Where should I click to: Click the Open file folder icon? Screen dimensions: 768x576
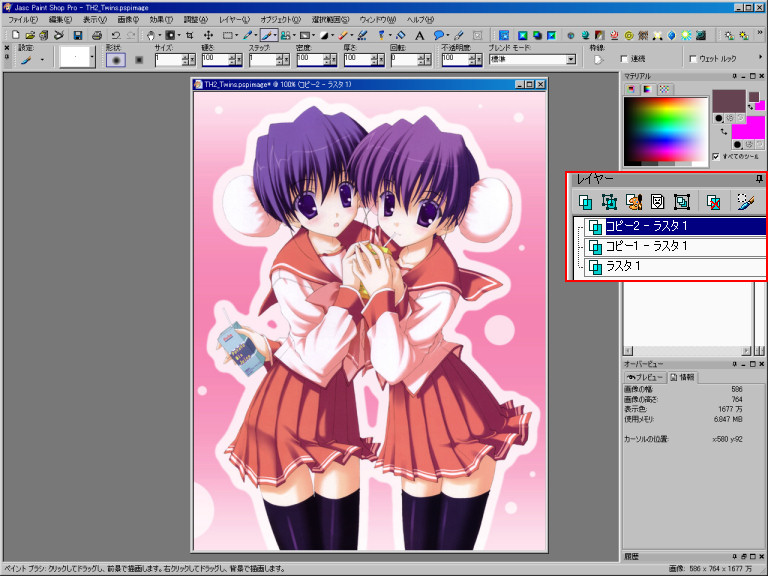(x=30, y=35)
